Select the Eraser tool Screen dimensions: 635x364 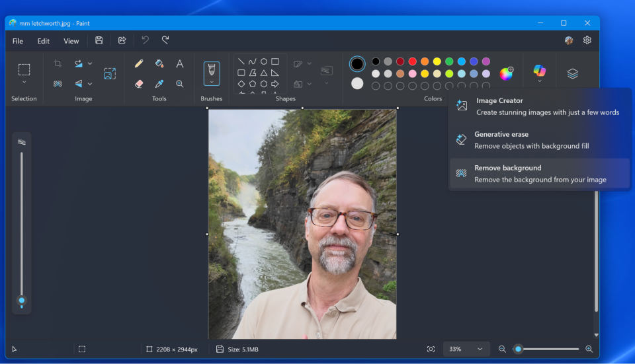pyautogui.click(x=139, y=84)
